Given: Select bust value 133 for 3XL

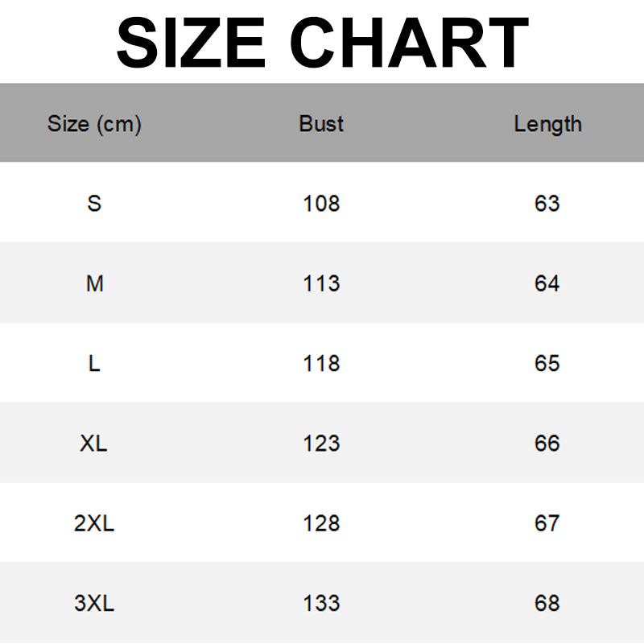Looking at the screenshot, I should [321, 603].
